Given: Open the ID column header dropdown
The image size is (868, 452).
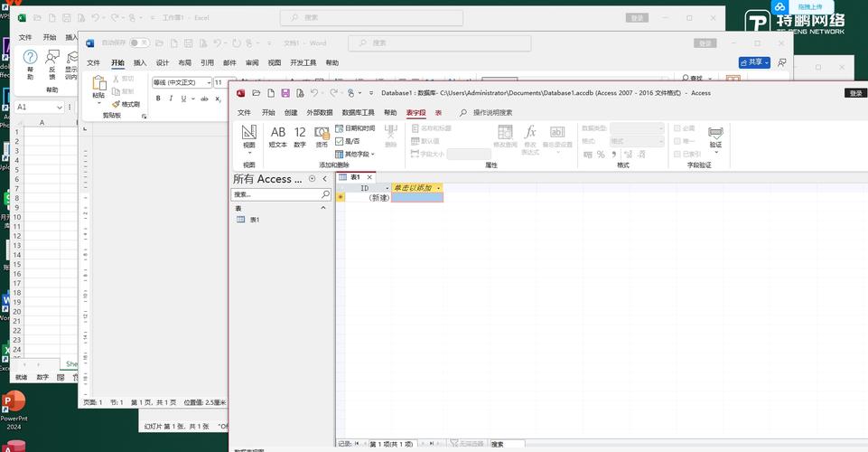Looking at the screenshot, I should (387, 188).
